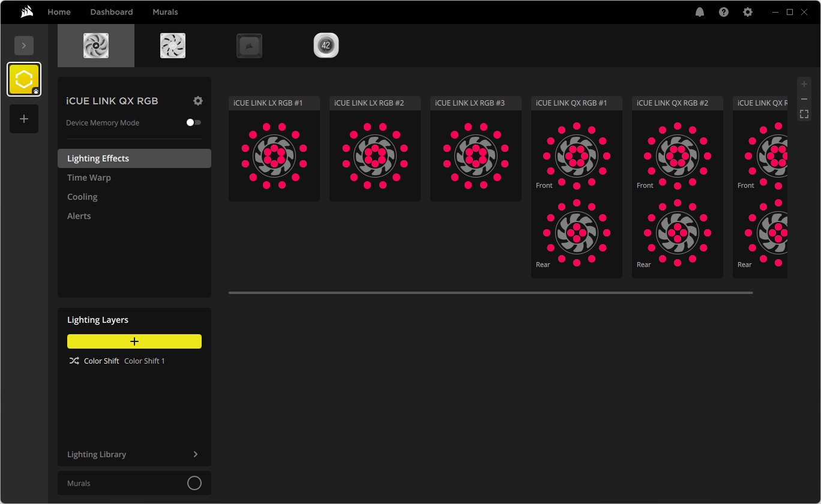Zoom in on the device canvas
This screenshot has height=504, width=821.
tap(804, 84)
